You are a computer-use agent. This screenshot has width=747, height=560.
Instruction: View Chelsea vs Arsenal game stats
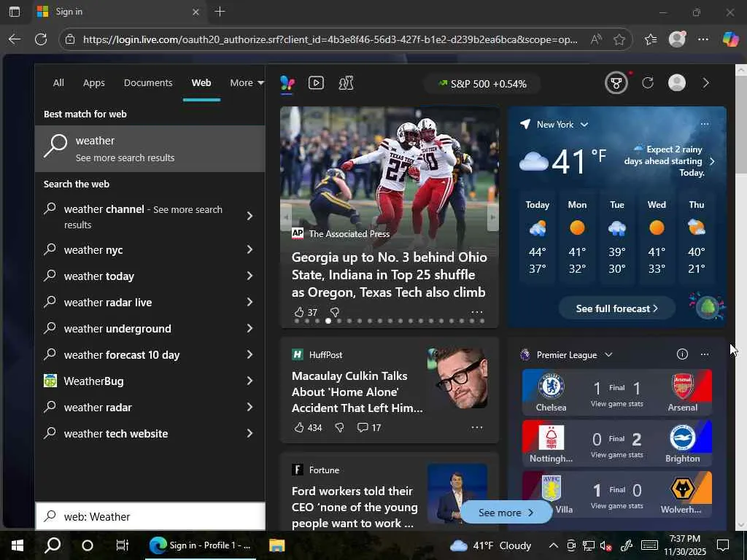(616, 404)
